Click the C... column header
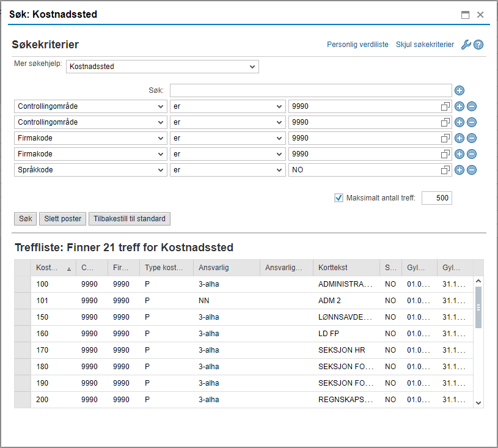The image size is (498, 448). (x=92, y=268)
